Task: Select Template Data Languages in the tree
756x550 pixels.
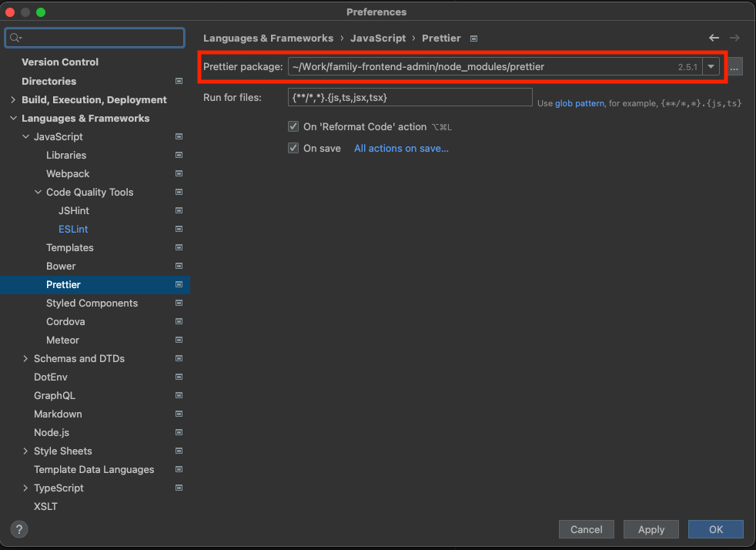Action: 94,469
